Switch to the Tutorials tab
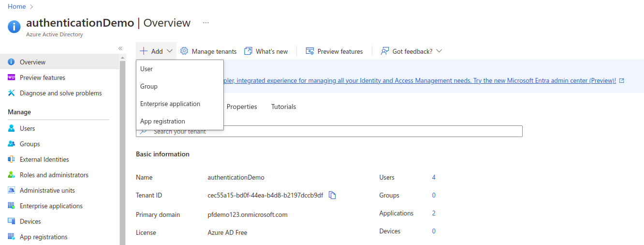644x245 pixels. pyautogui.click(x=283, y=107)
